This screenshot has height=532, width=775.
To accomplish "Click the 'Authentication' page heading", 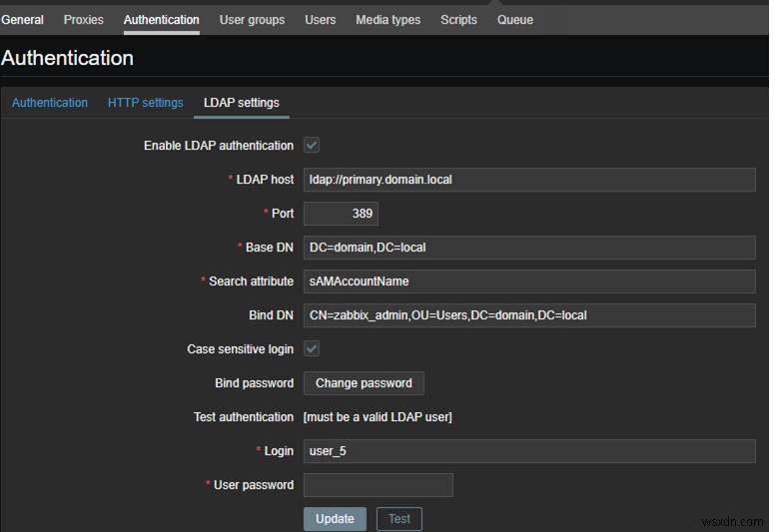I will click(x=67, y=58).
